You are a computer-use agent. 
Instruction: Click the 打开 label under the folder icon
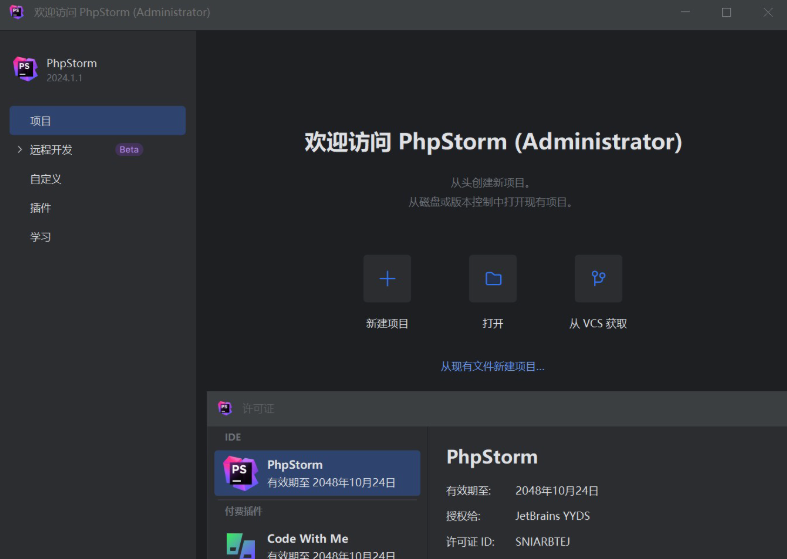[493, 324]
